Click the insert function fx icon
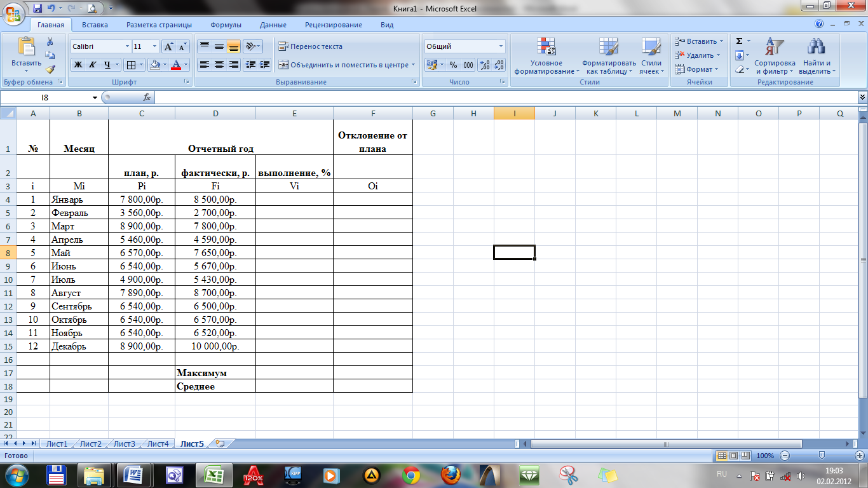This screenshot has height=488, width=868. point(147,97)
